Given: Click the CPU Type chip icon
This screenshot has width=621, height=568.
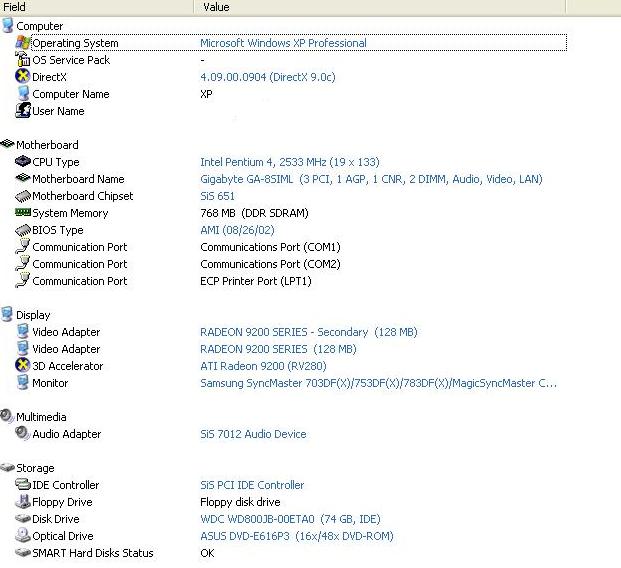Looking at the screenshot, I should coord(23,162).
